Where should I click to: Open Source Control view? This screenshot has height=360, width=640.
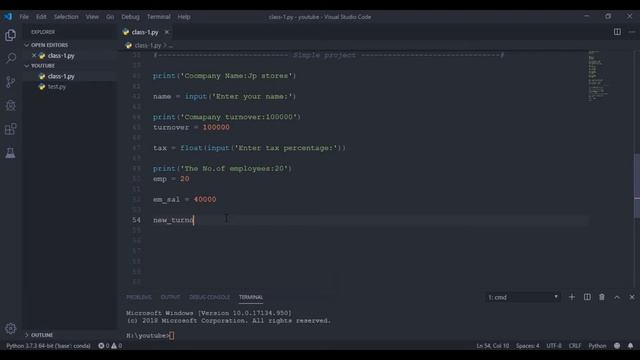[x=11, y=82]
